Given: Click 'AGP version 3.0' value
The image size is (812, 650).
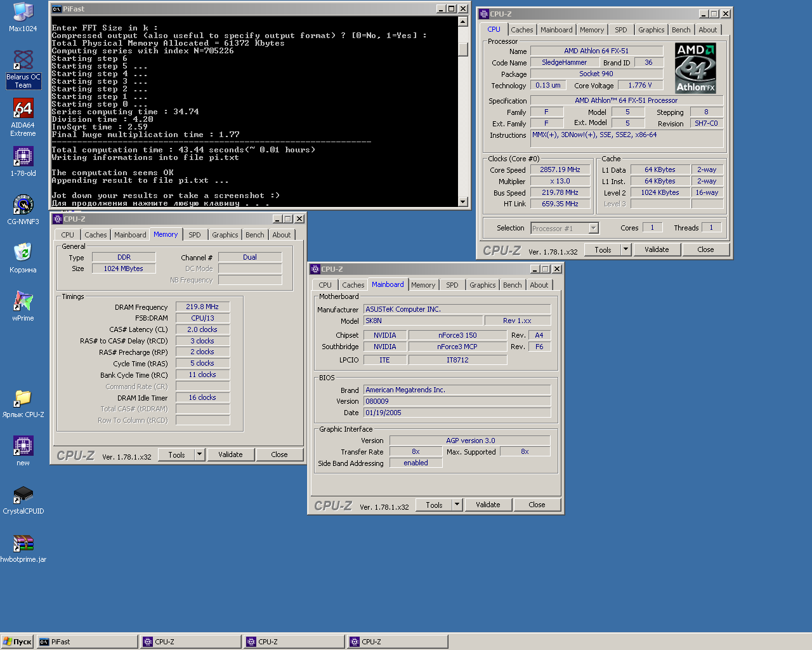Looking at the screenshot, I should [x=470, y=441].
